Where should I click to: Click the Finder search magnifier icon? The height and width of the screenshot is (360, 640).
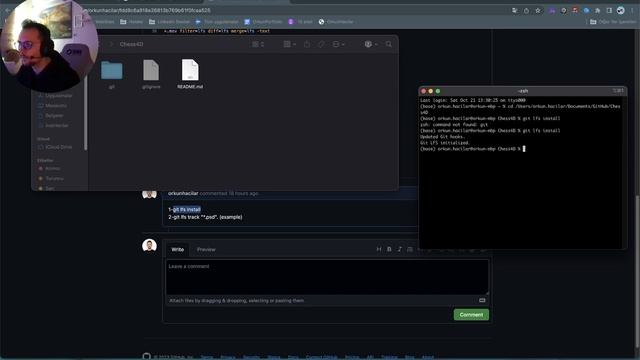click(389, 44)
